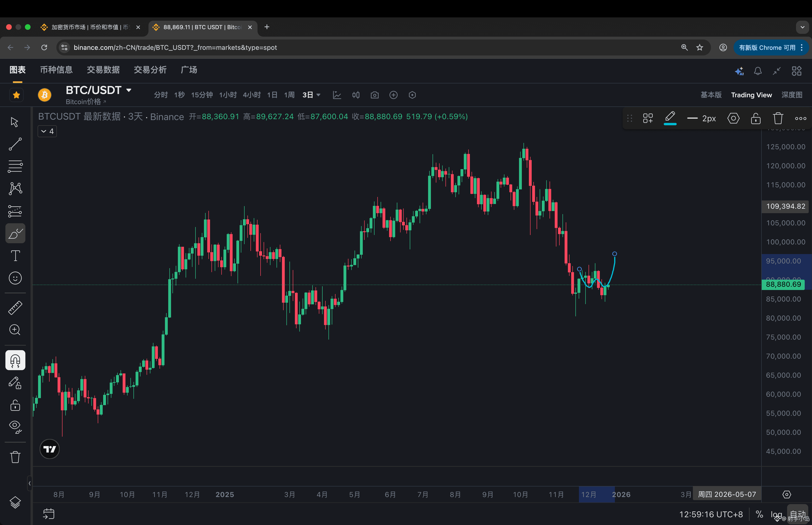Expand the BTC/USDT pair dropdown
The height and width of the screenshot is (525, 812).
click(129, 90)
